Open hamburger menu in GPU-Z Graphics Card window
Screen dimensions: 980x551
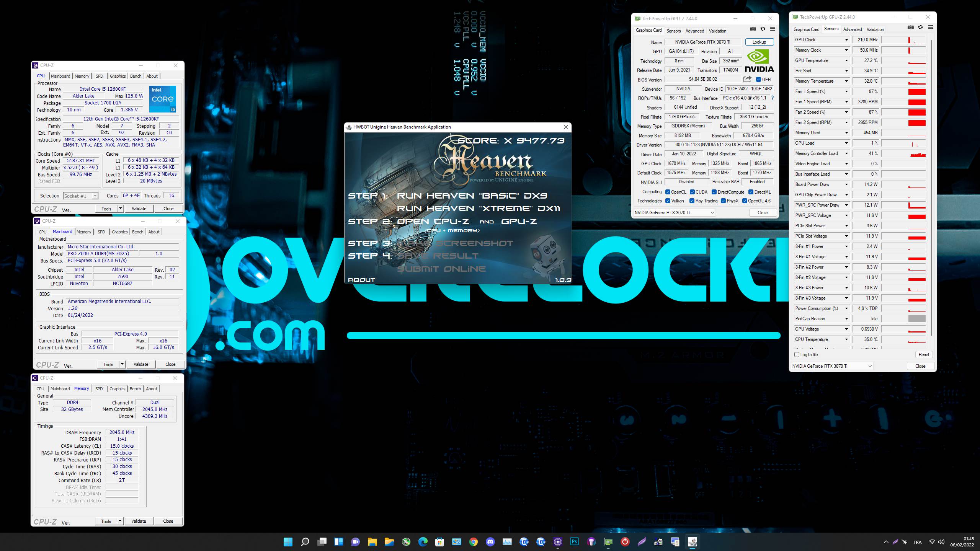773,29
